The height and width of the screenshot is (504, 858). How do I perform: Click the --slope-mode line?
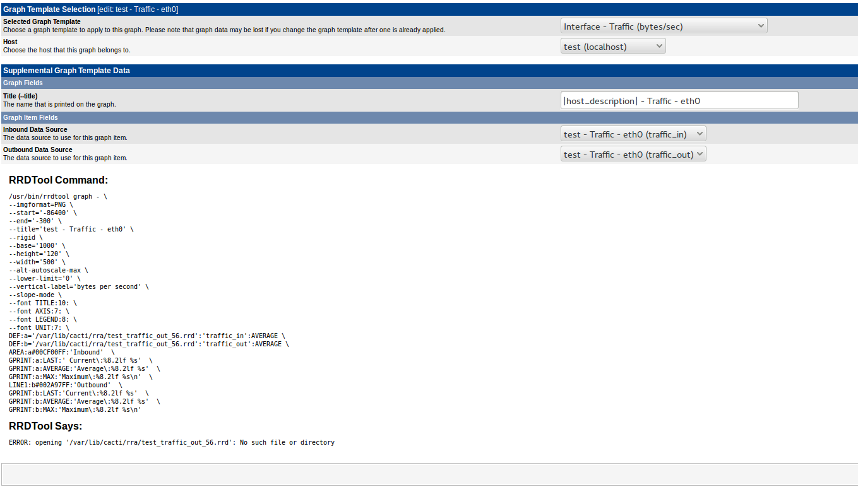tap(35, 295)
